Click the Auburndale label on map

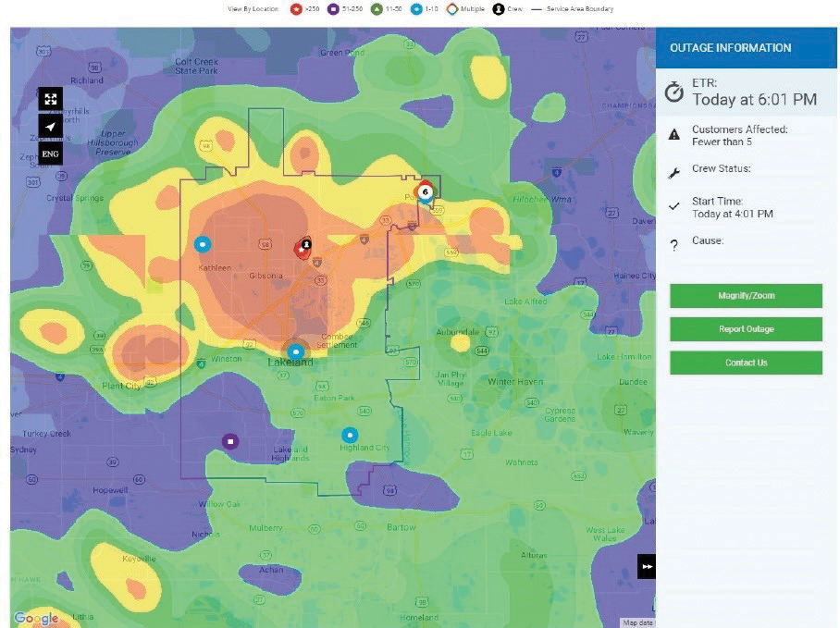(x=458, y=332)
